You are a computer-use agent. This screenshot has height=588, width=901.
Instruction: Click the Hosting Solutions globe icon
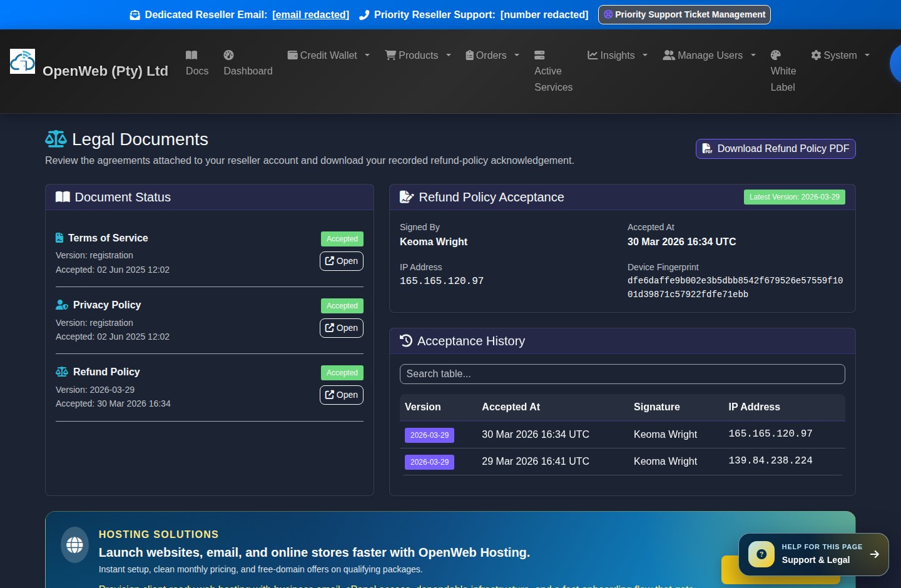click(74, 545)
